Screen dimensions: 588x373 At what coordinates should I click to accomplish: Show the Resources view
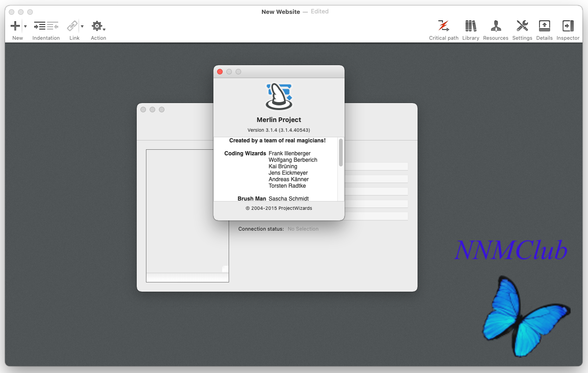496,26
